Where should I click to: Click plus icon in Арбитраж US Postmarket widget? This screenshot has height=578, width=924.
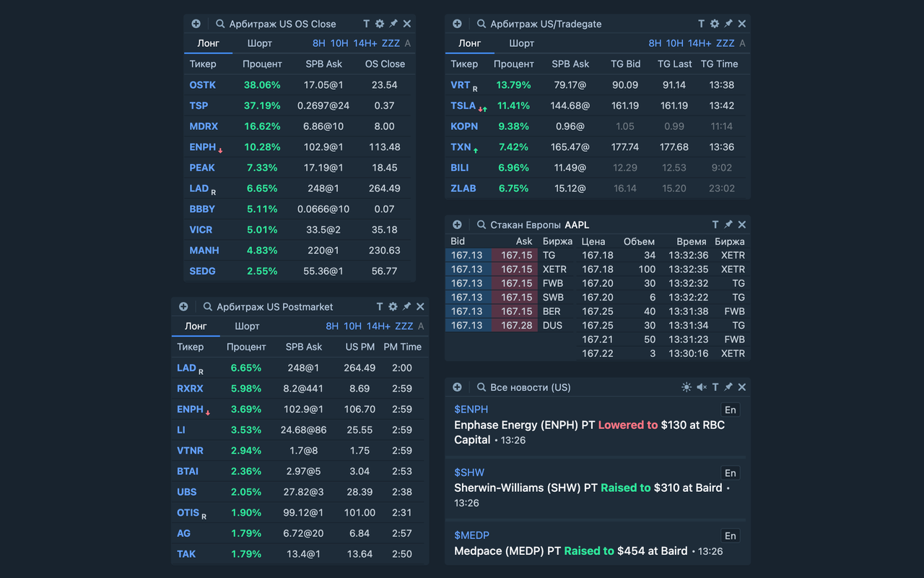tap(183, 307)
